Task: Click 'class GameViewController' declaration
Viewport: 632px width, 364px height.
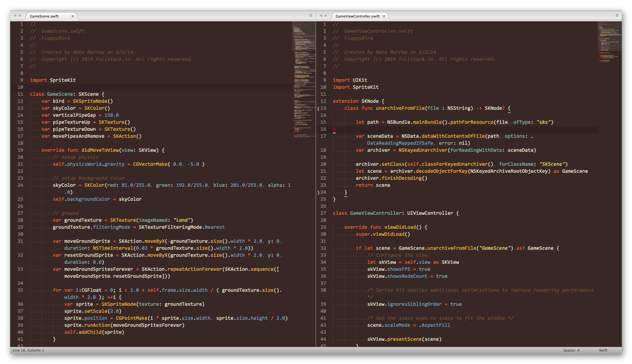Action: [x=367, y=213]
